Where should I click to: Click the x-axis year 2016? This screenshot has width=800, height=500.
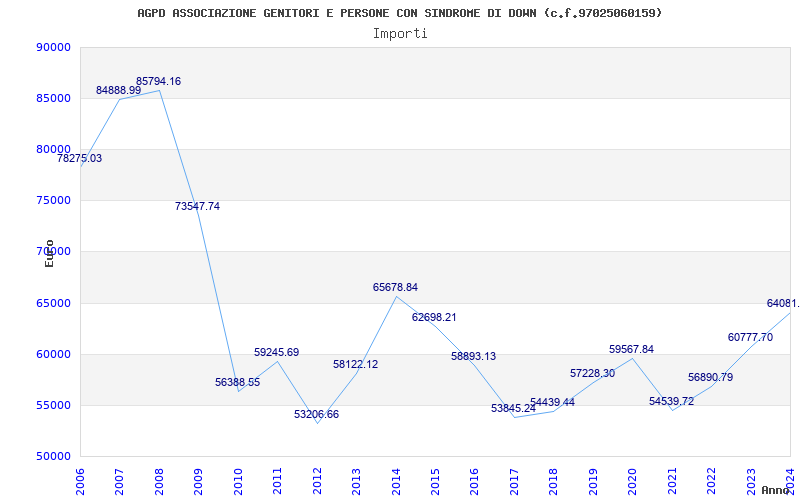[x=474, y=480]
